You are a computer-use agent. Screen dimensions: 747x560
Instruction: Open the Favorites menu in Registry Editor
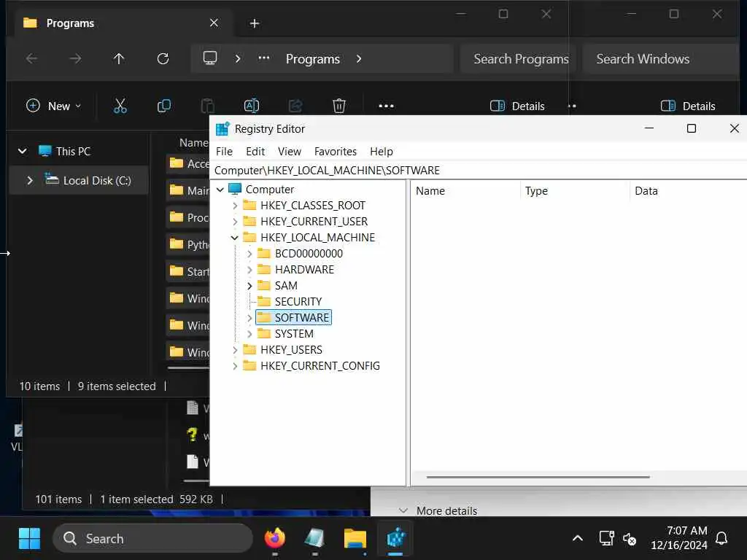tap(336, 152)
